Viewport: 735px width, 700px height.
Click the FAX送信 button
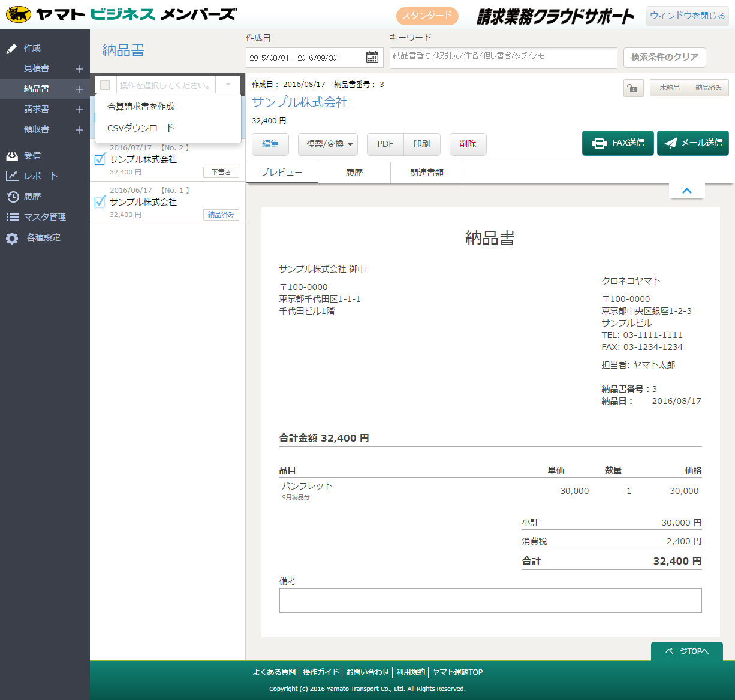click(x=618, y=143)
